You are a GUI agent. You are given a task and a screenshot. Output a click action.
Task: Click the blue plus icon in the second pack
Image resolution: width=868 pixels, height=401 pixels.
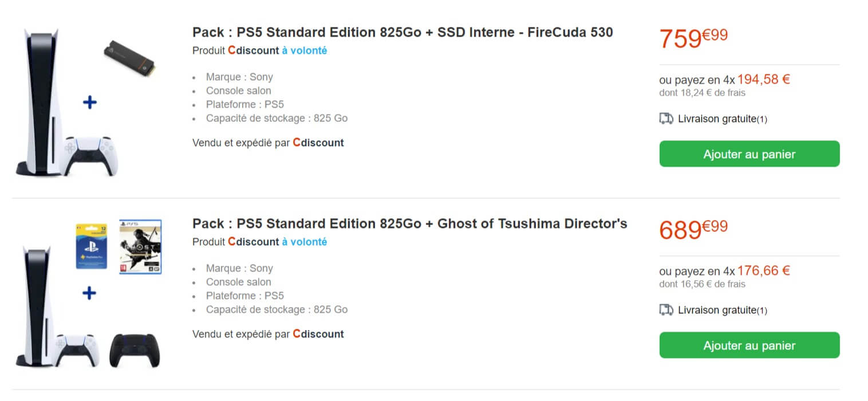[89, 293]
